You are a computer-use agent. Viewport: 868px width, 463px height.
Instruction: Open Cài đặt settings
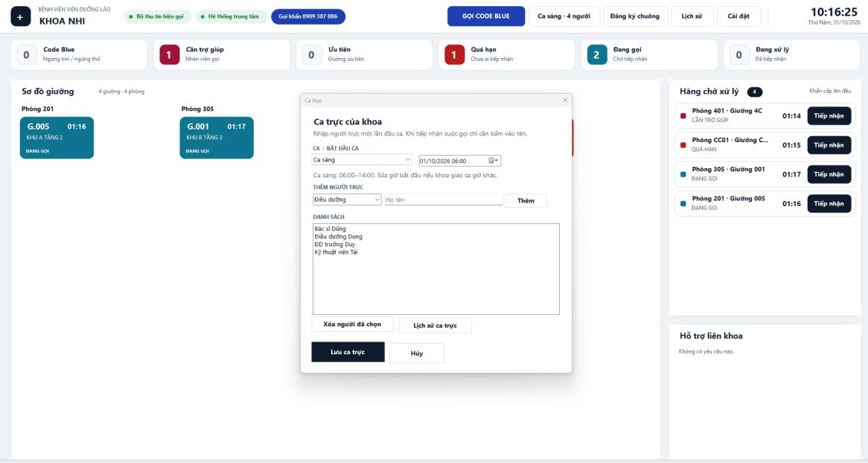tap(738, 16)
